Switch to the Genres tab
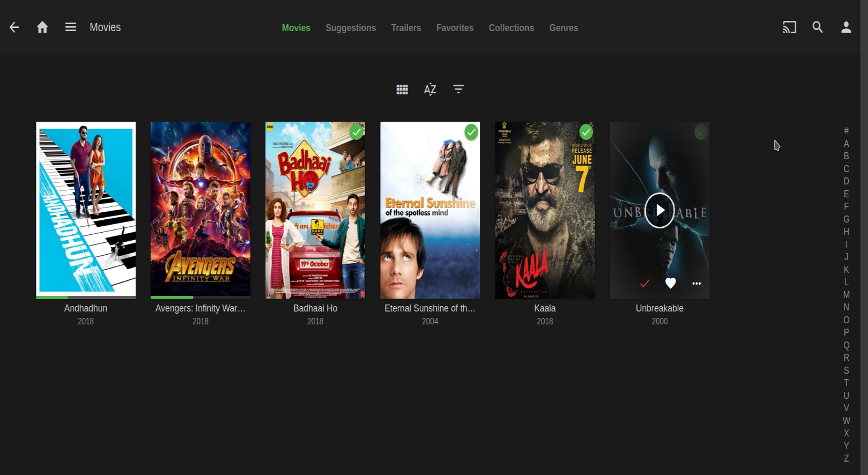Image resolution: width=868 pixels, height=475 pixels. (x=563, y=28)
